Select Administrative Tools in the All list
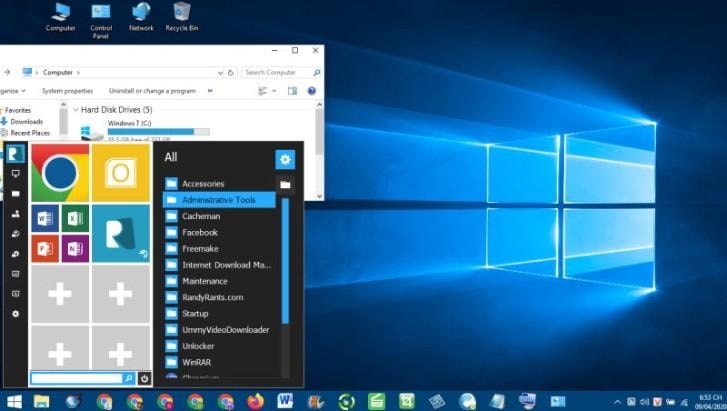The width and height of the screenshot is (727, 411). coord(219,200)
